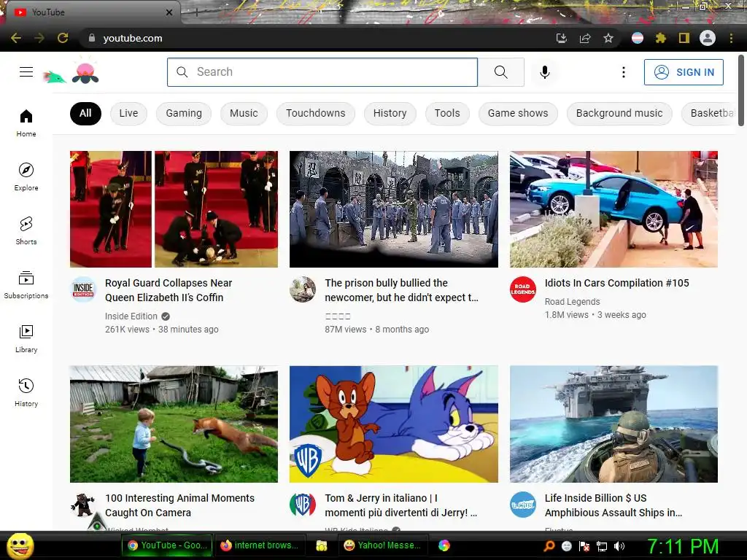The image size is (747, 560).
Task: Share this page icon
Action: click(x=585, y=38)
